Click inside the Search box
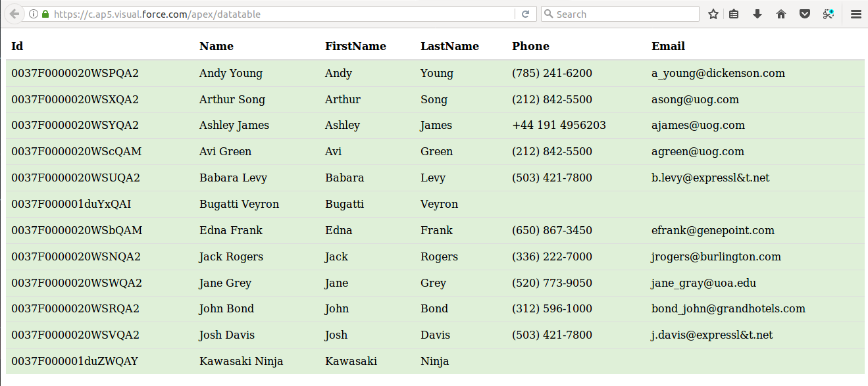 620,14
